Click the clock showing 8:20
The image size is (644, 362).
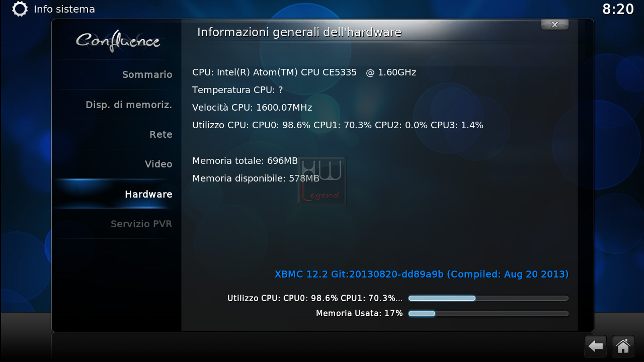618,9
